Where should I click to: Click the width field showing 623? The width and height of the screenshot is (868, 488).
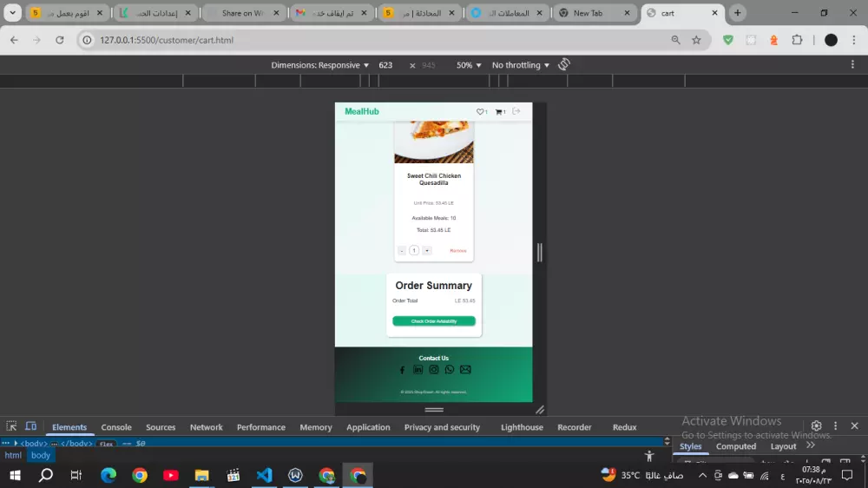(x=386, y=65)
